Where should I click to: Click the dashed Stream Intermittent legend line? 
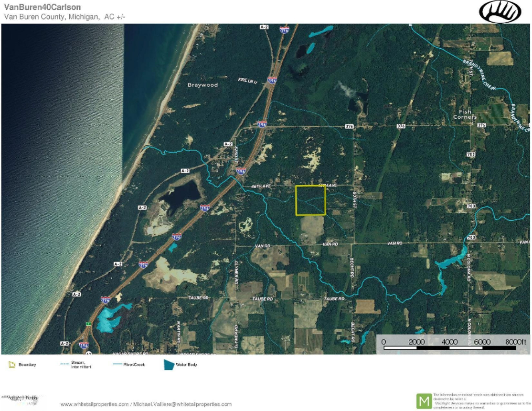pos(65,364)
